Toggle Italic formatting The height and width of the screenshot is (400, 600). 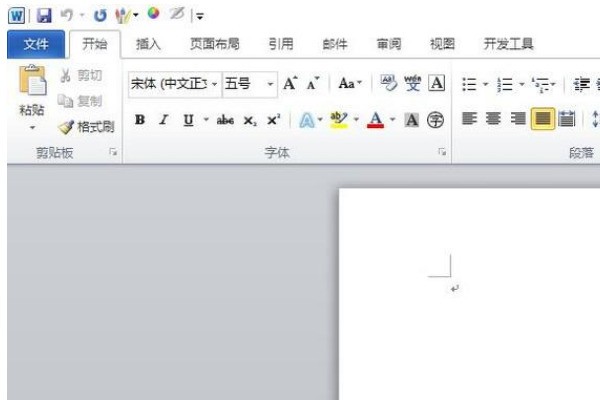pyautogui.click(x=163, y=120)
